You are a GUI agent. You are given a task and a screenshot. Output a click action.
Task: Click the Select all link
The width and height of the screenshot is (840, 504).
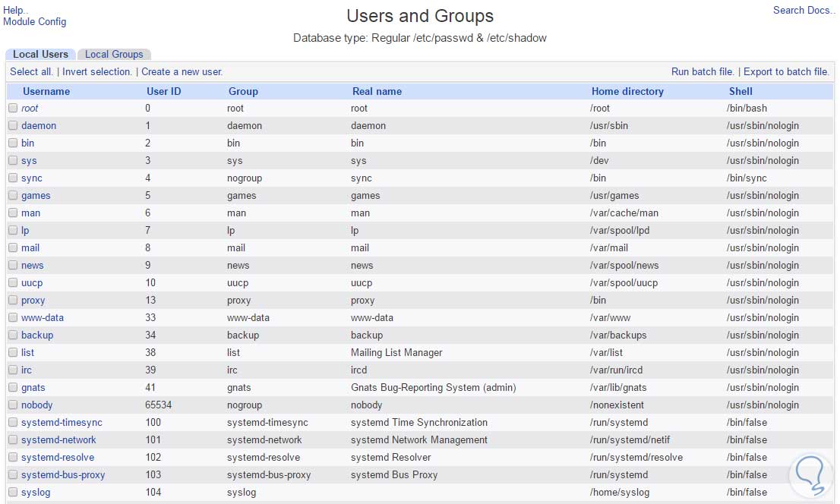click(31, 71)
